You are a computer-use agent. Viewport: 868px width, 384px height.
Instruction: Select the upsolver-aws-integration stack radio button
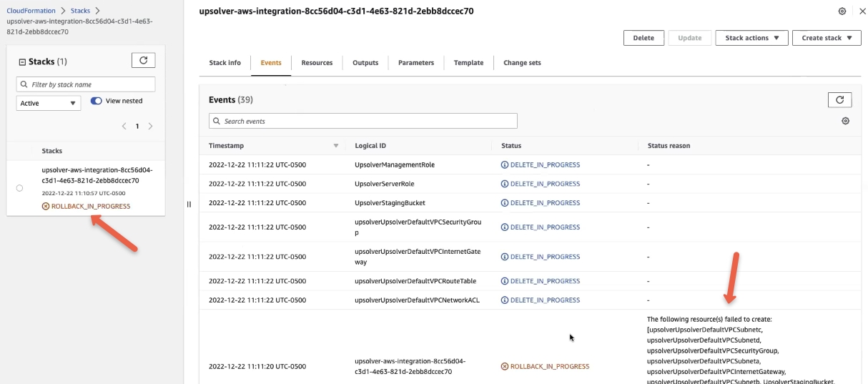[19, 188]
